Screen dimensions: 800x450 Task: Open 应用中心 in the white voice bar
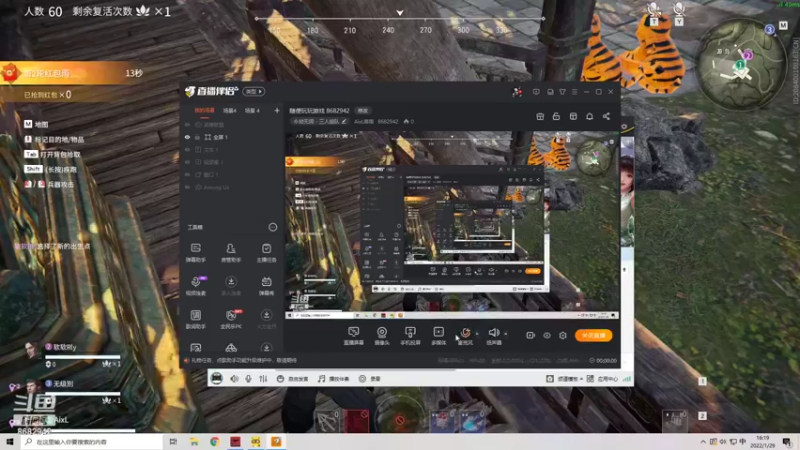coord(603,379)
